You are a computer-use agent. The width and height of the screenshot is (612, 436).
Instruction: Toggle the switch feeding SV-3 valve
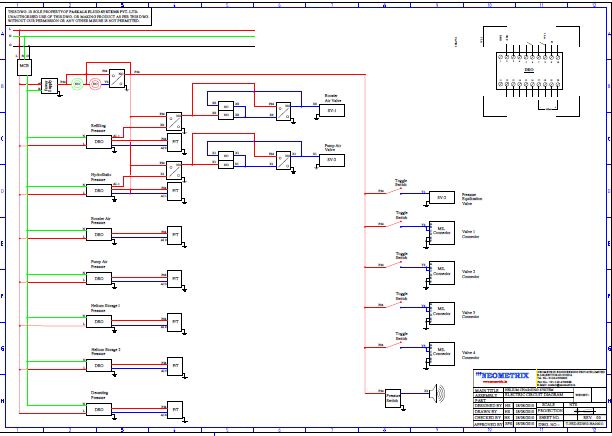tap(401, 195)
